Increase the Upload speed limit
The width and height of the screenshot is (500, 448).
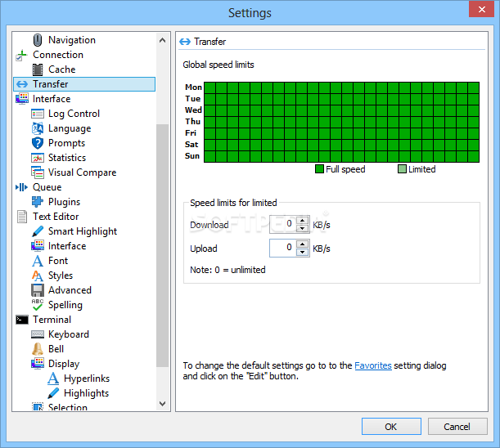(302, 244)
